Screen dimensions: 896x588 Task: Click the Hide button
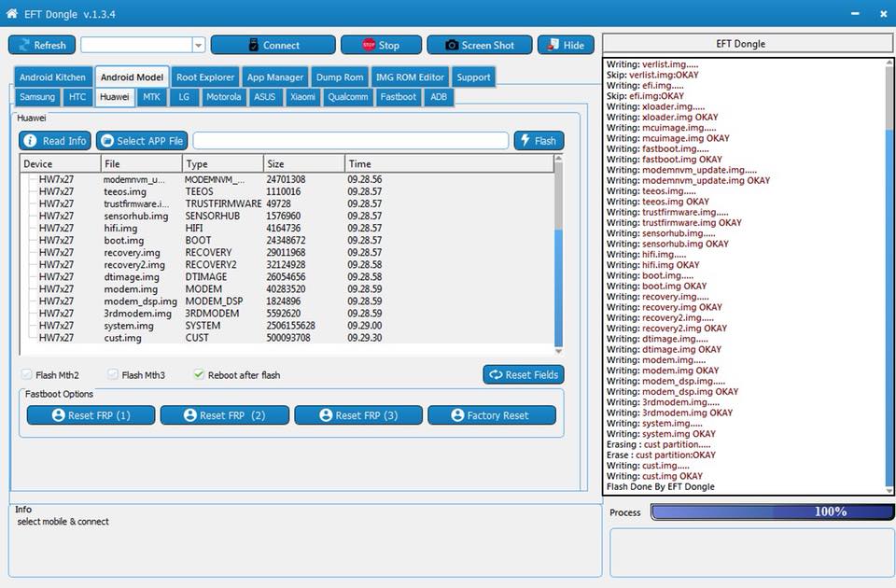pyautogui.click(x=566, y=45)
